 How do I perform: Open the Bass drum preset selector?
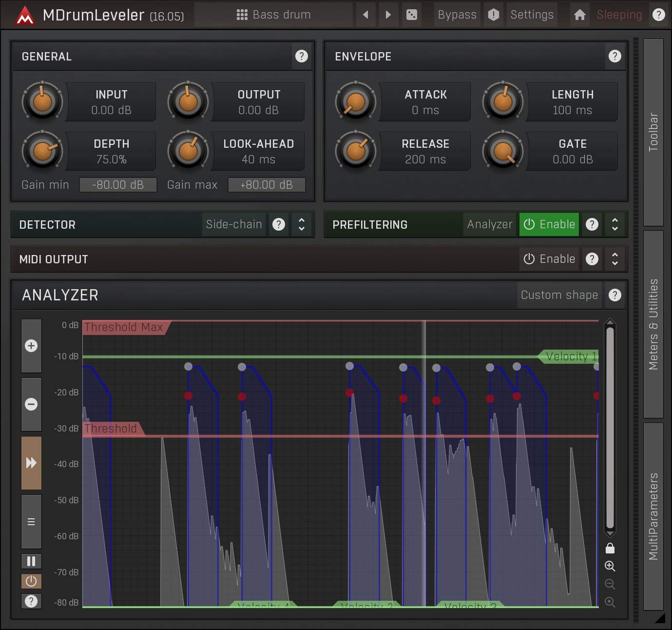[x=274, y=15]
